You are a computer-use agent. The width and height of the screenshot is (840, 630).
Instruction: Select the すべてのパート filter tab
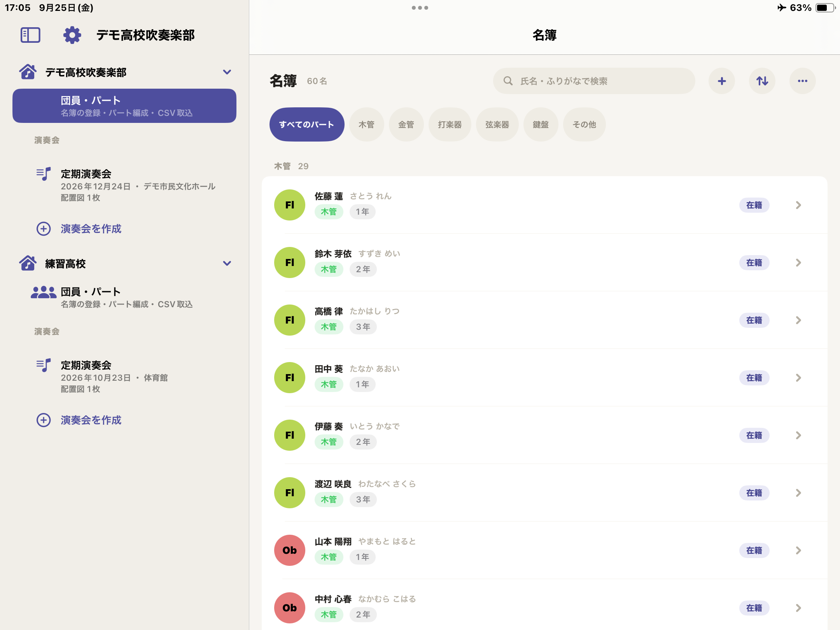(307, 124)
